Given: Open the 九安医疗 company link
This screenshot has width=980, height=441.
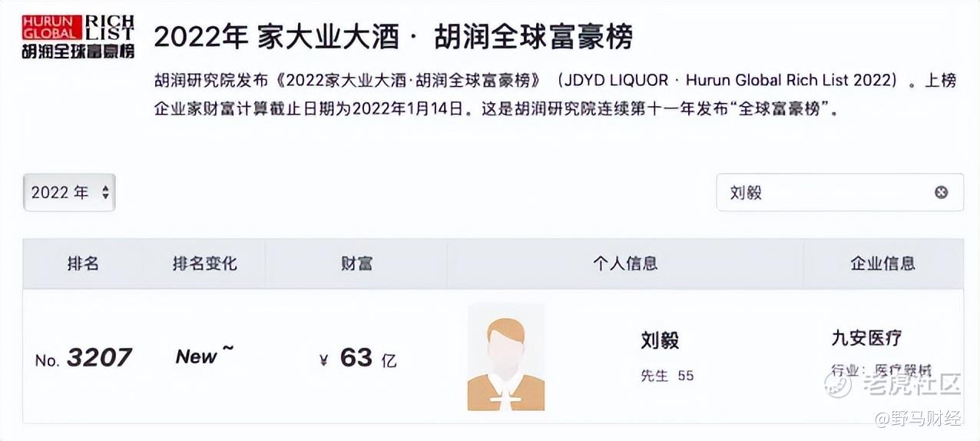Looking at the screenshot, I should point(866,337).
